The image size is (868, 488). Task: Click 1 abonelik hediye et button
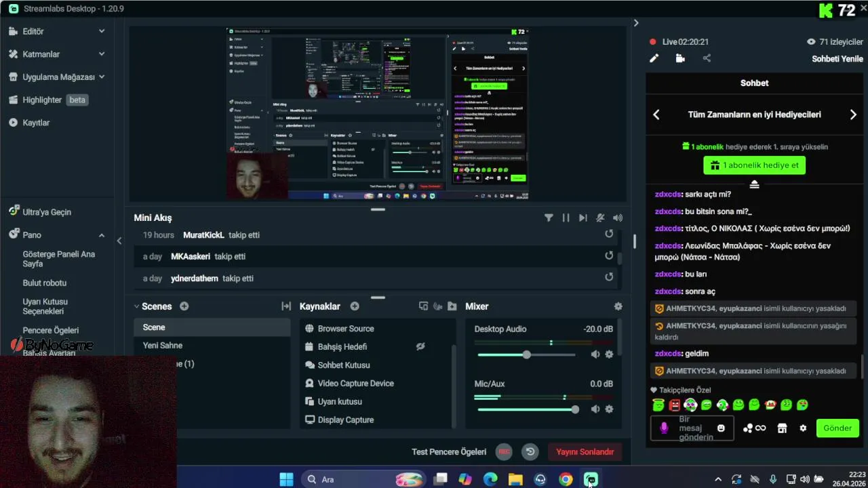(x=754, y=165)
